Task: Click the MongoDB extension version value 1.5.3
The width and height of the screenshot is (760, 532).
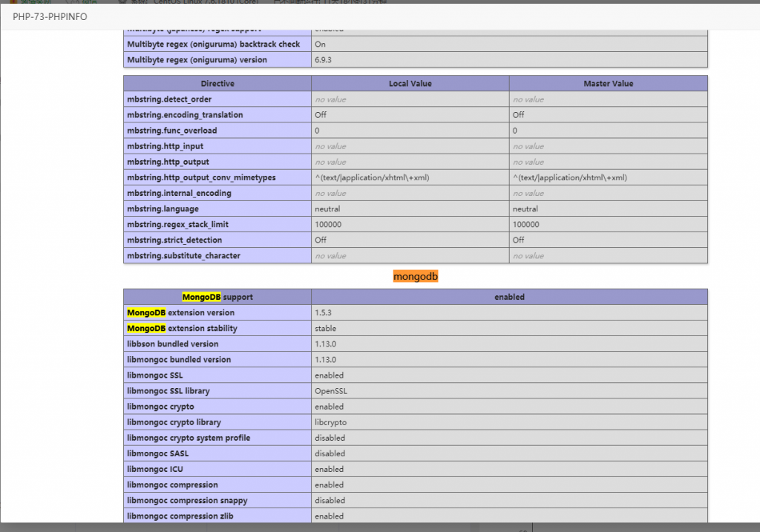Action: tap(323, 313)
